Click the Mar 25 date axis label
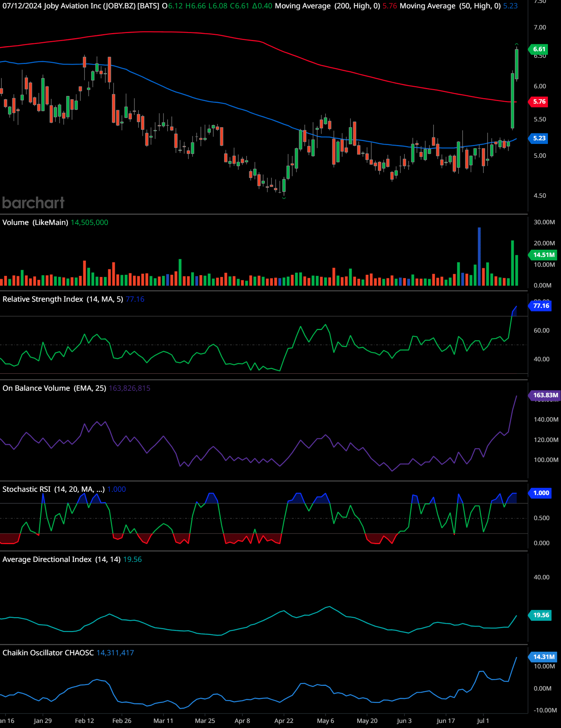 tap(205, 721)
